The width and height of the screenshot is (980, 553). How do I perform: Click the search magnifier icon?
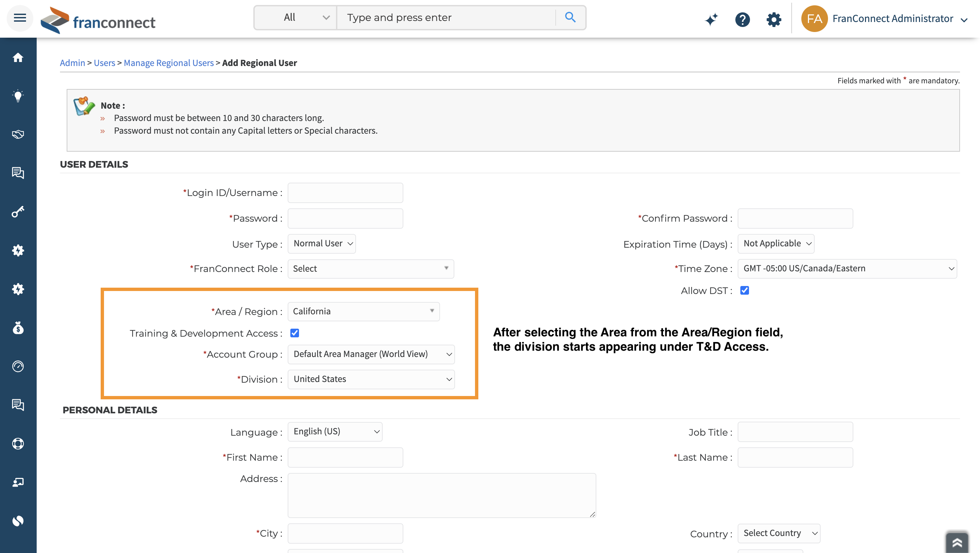(x=570, y=17)
